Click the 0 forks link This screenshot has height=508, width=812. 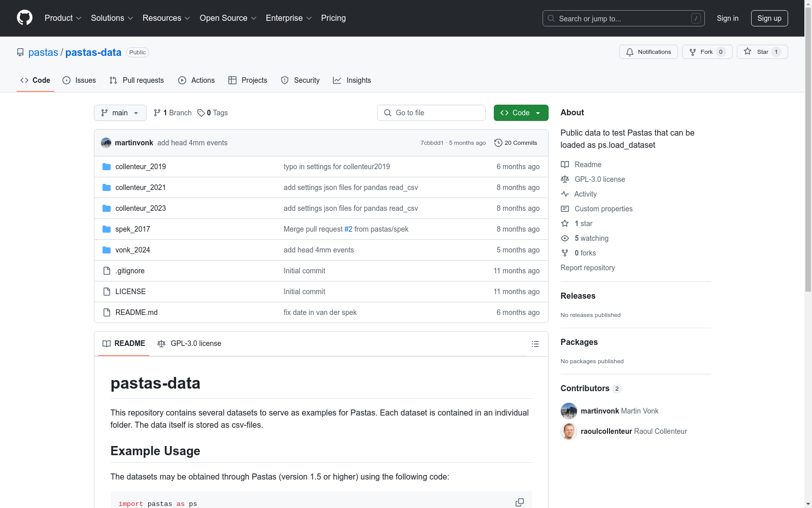tap(585, 253)
